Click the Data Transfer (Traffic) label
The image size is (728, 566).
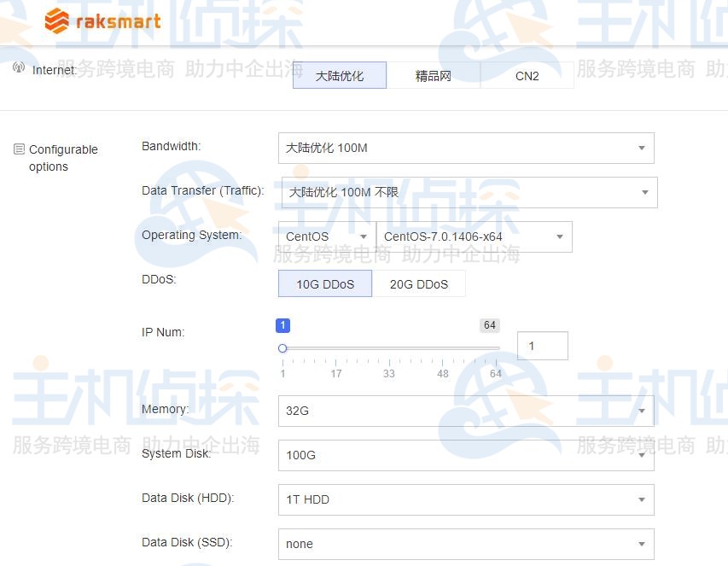coord(203,190)
